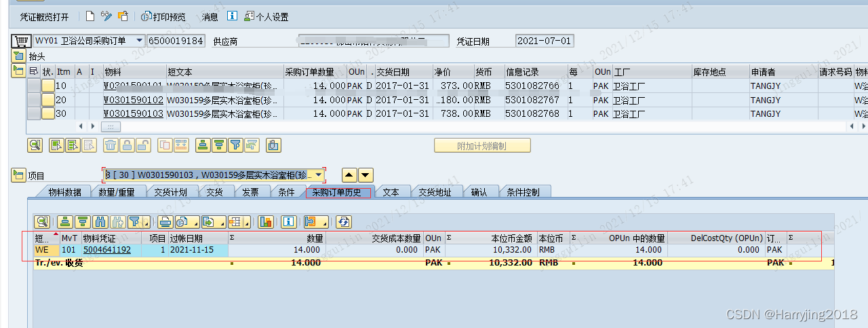
Task: Click the copy item icon
Action: click(165, 145)
